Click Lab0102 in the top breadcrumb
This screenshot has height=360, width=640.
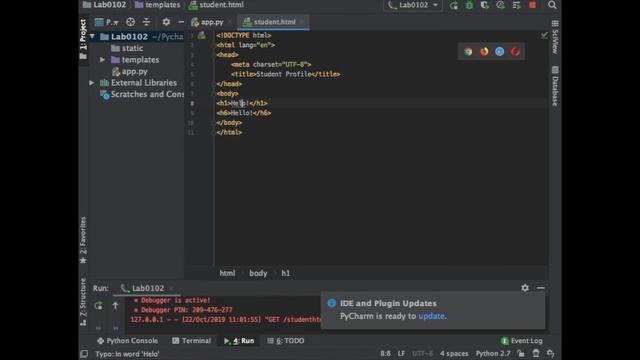104,5
